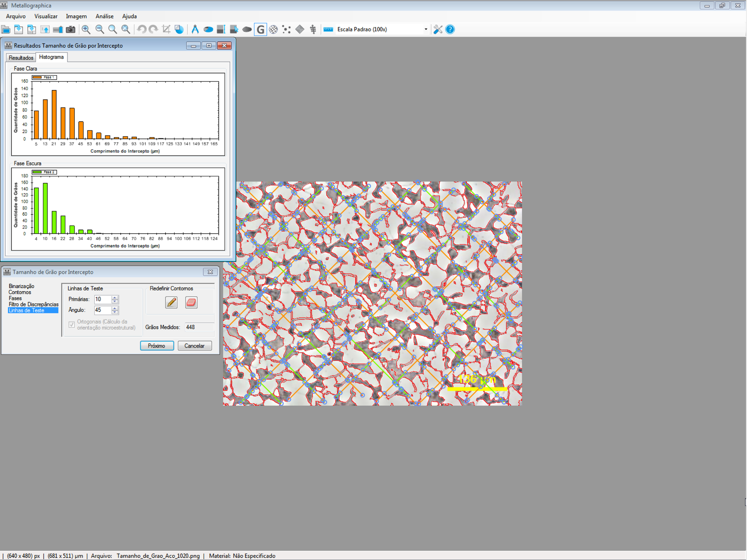The image size is (747, 560).
Task: Open the blue help question icon
Action: (x=450, y=30)
